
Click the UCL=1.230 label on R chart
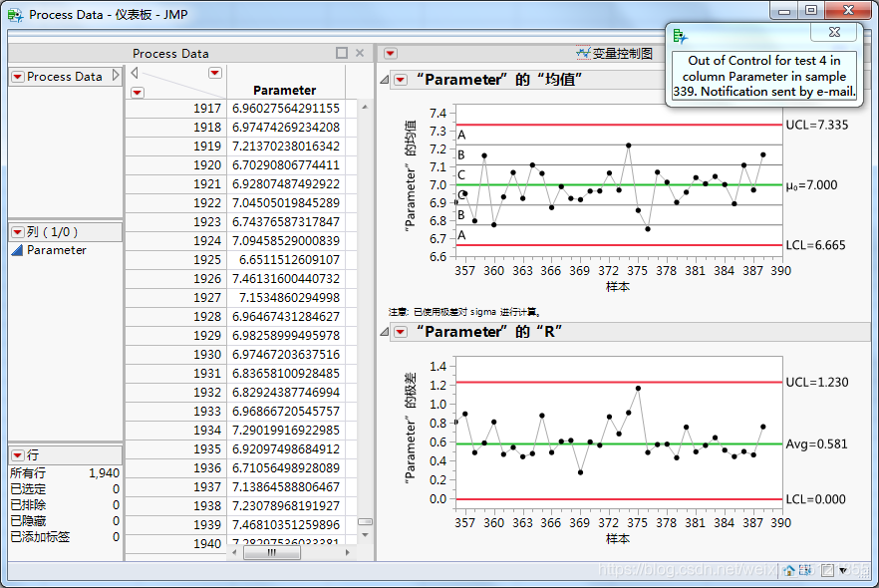pos(817,383)
